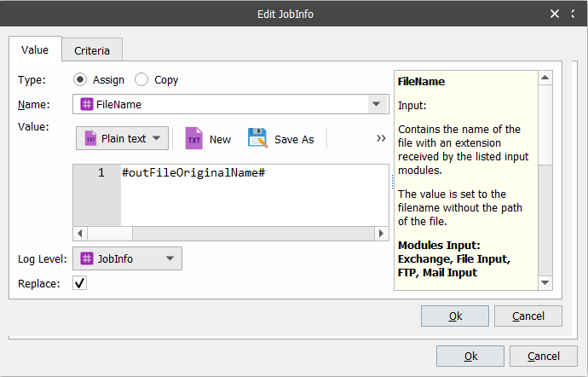Click the inner Ok button
This screenshot has height=377, width=588.
(x=455, y=316)
